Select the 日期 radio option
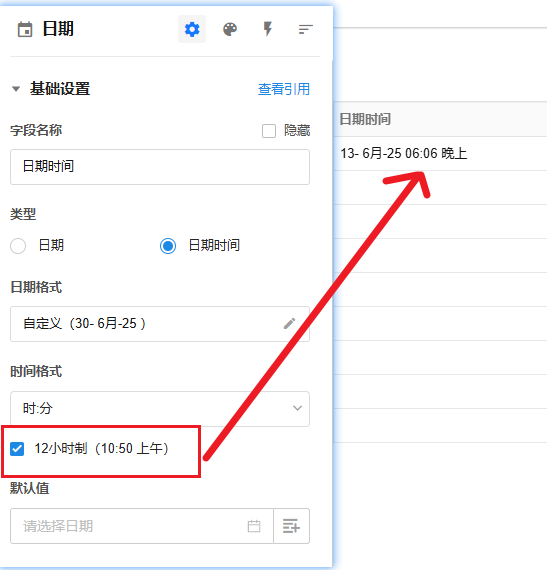 (x=18, y=246)
